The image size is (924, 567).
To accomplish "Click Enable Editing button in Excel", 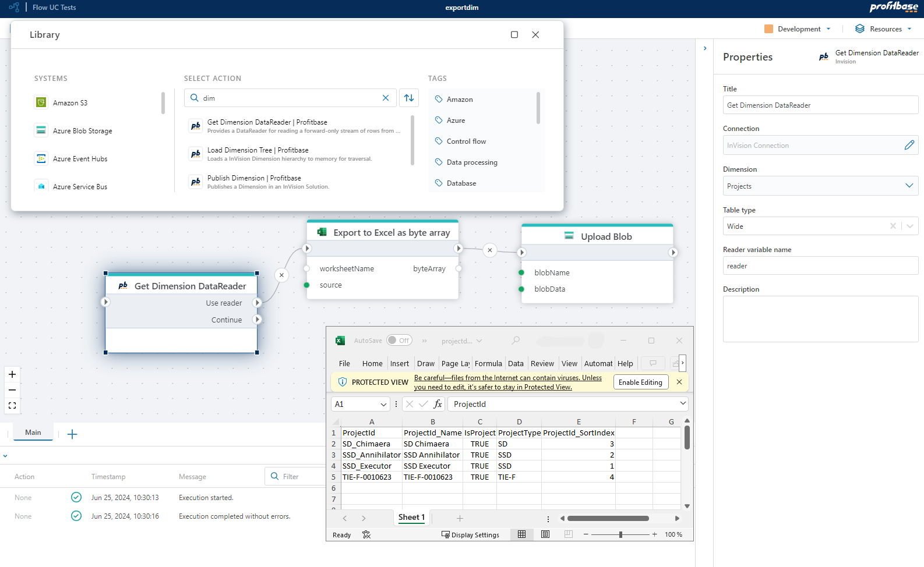I will tap(640, 382).
